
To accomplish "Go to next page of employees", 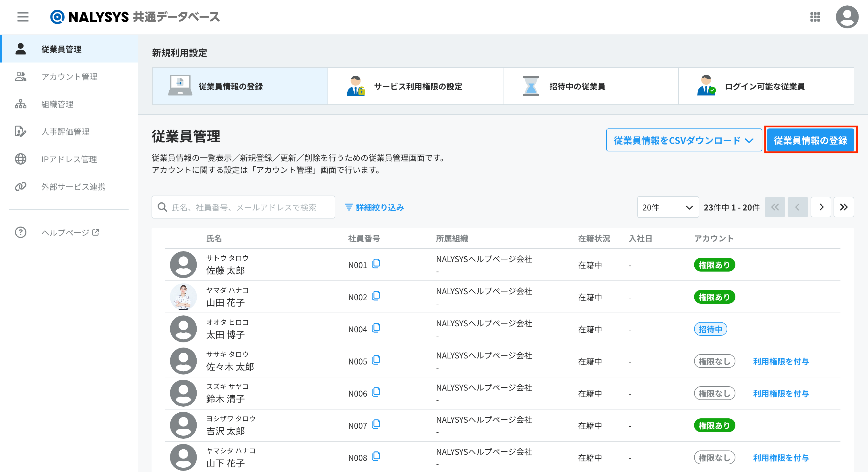I will point(821,207).
